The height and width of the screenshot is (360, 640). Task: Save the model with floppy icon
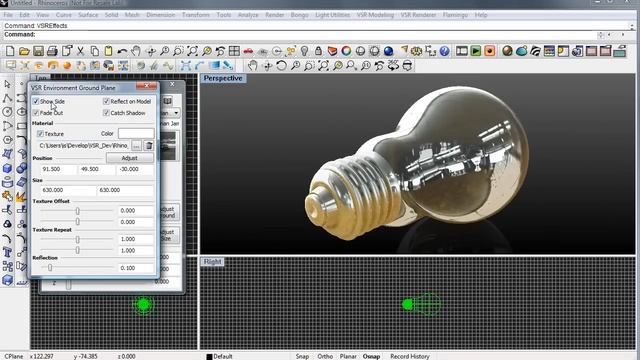click(38, 51)
